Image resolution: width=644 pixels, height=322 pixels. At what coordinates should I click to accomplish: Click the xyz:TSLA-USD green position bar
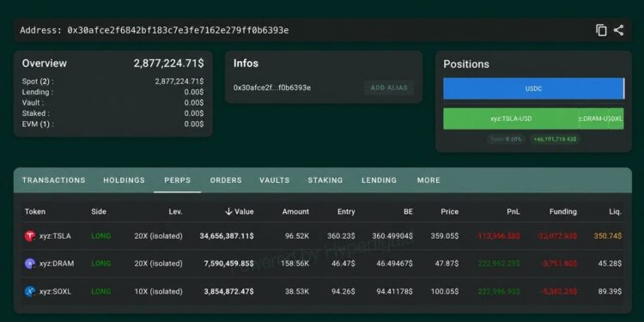click(511, 118)
